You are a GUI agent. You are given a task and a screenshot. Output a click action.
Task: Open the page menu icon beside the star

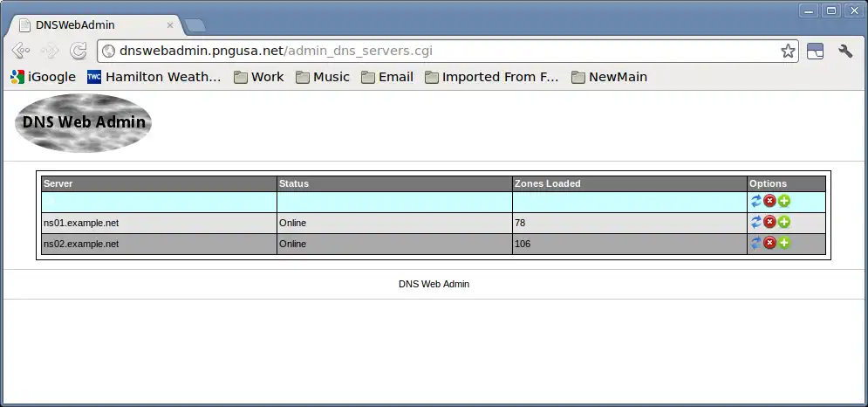click(815, 51)
